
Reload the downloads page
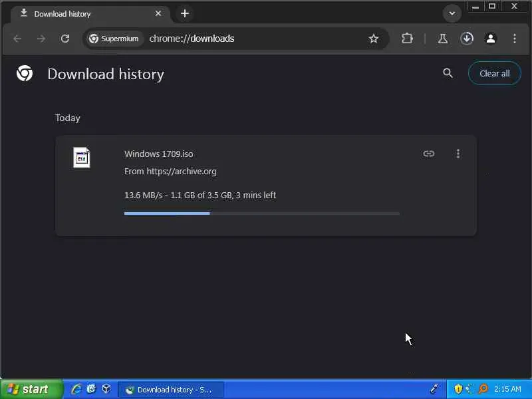pyautogui.click(x=65, y=39)
